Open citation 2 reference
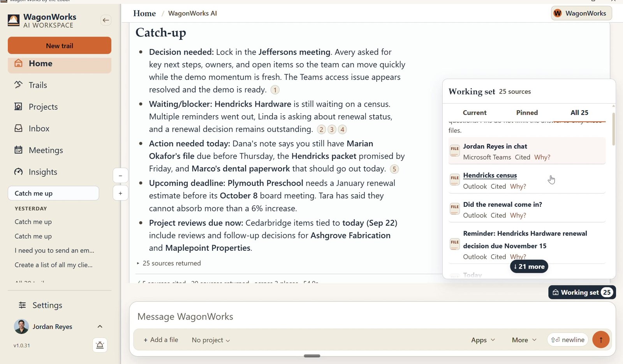Image resolution: width=623 pixels, height=364 pixels. tap(321, 130)
